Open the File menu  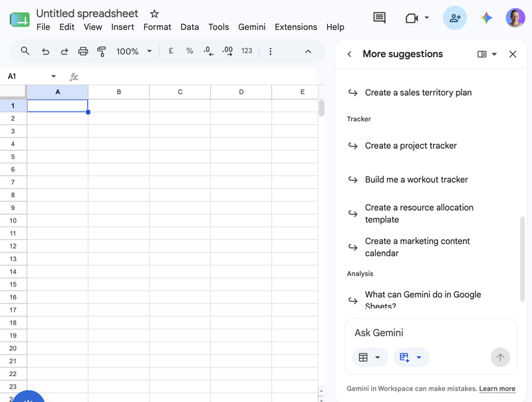(43, 27)
